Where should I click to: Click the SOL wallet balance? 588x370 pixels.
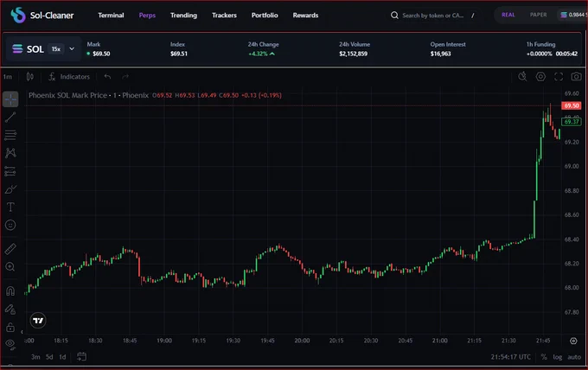(x=574, y=15)
